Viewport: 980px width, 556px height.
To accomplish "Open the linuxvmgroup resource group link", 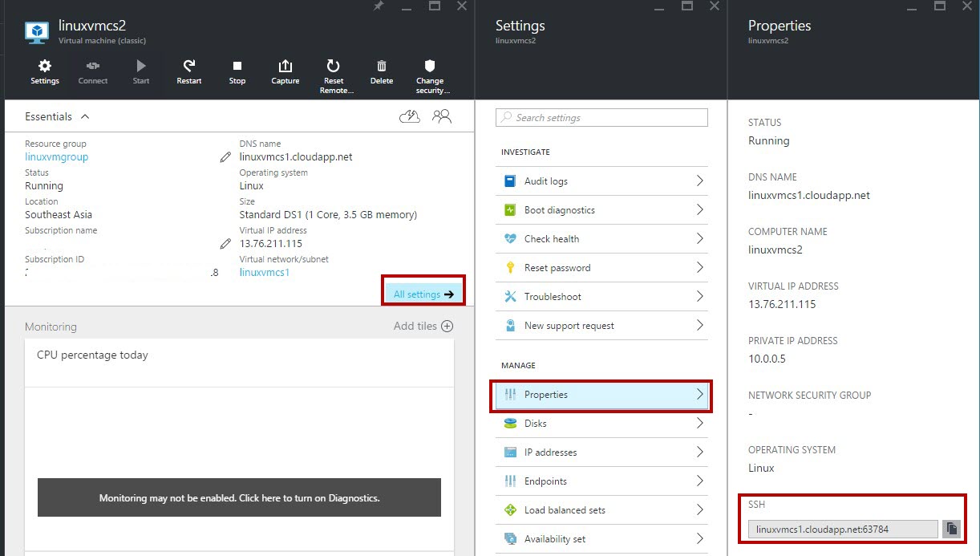I will pos(57,157).
